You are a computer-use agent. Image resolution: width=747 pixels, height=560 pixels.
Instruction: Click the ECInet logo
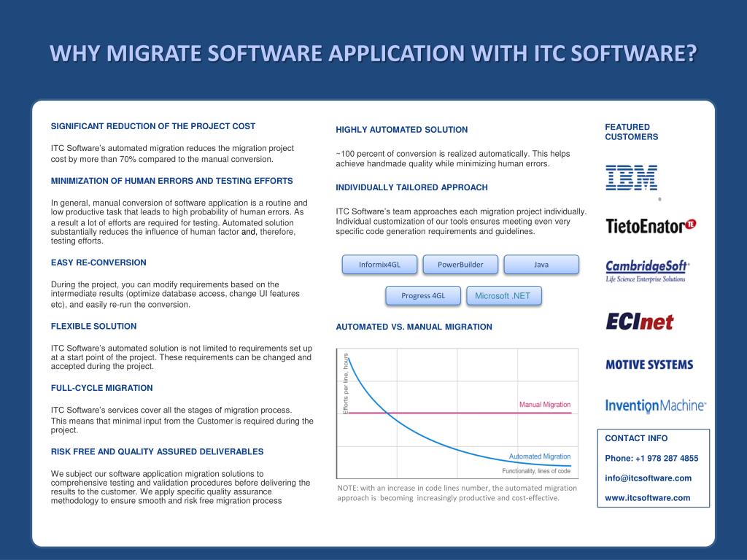pyautogui.click(x=639, y=322)
